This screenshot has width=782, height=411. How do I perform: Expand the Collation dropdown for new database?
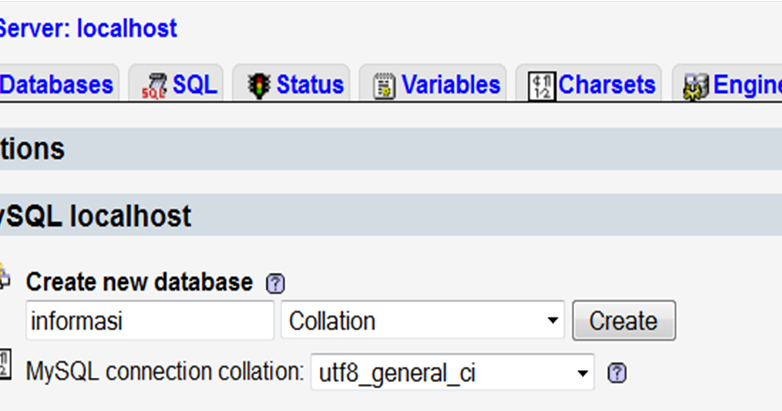point(422,321)
